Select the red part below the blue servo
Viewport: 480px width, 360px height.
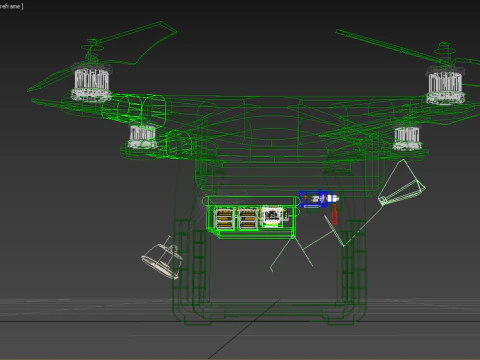334,214
